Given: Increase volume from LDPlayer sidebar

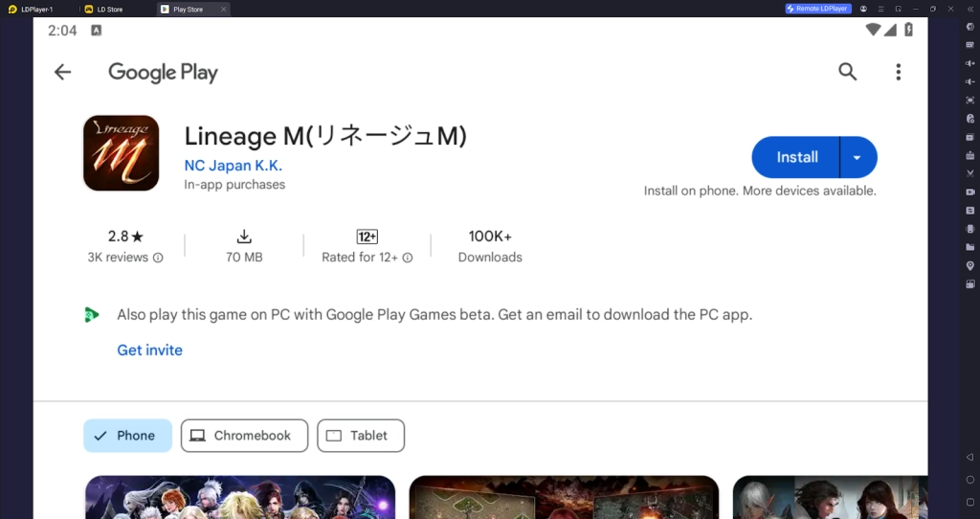Looking at the screenshot, I should 970,63.
